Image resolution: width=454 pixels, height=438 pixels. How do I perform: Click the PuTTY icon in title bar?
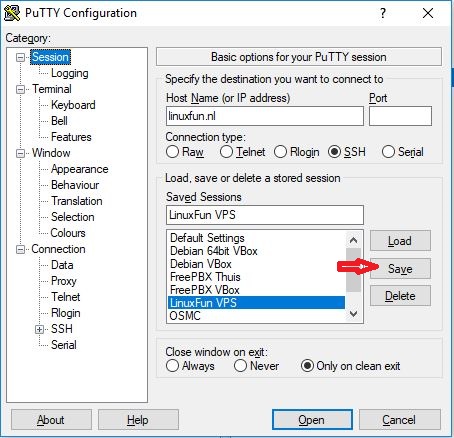pos(11,13)
